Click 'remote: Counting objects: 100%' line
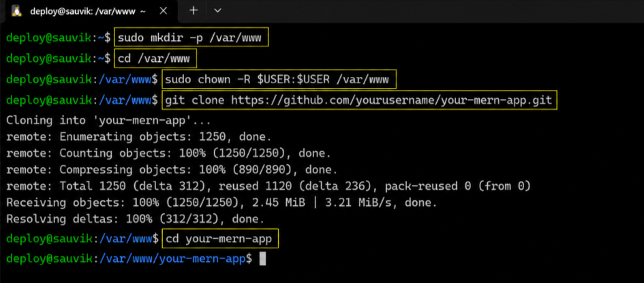Viewport: 644px width, 283px height. click(168, 153)
